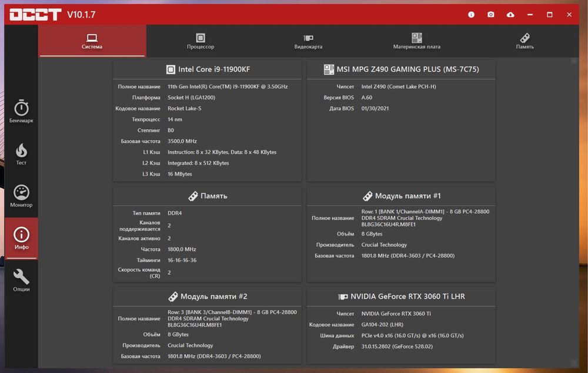Click the BIOS version A.60 value
Viewport: 588px width, 373px height.
(x=367, y=98)
